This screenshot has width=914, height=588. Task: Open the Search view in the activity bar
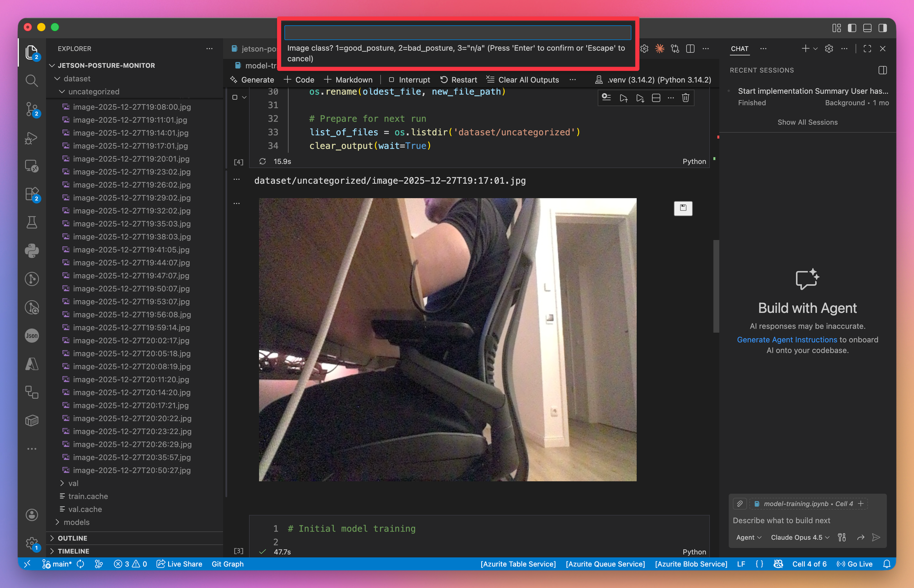[32, 80]
